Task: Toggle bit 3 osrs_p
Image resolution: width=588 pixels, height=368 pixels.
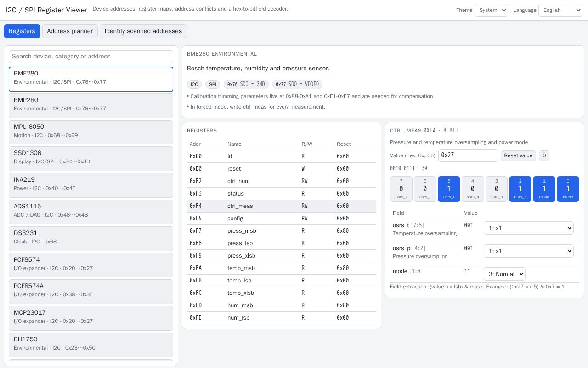Action: click(x=497, y=189)
